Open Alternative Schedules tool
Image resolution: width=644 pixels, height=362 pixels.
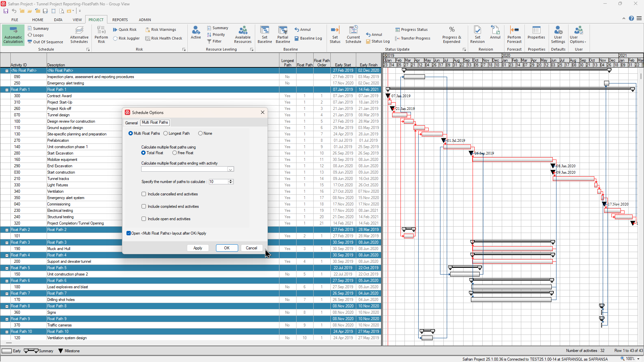pyautogui.click(x=79, y=35)
